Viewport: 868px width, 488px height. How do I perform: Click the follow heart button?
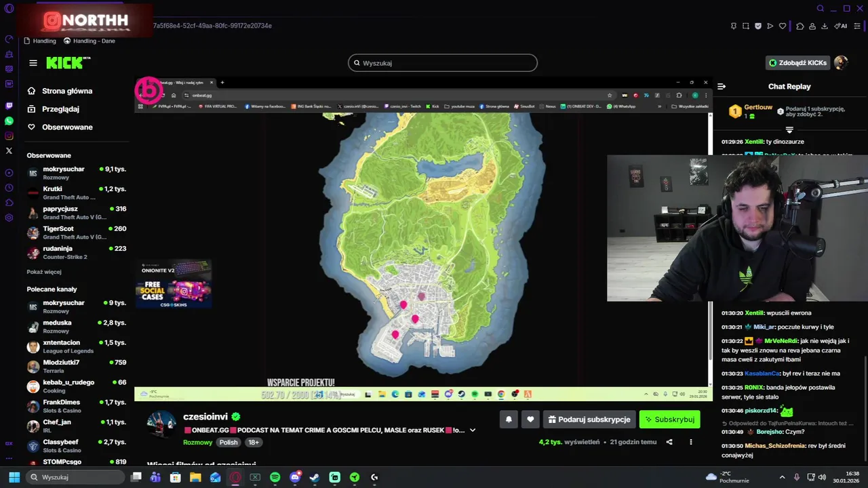click(530, 420)
